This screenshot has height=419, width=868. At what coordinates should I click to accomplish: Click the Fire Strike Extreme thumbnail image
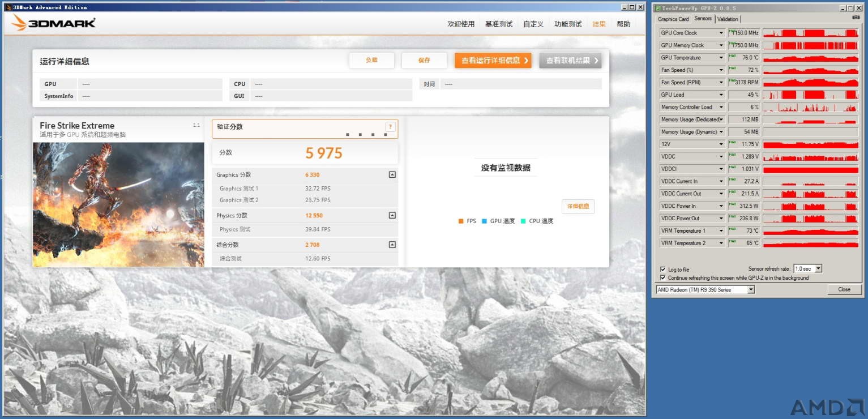(x=118, y=204)
